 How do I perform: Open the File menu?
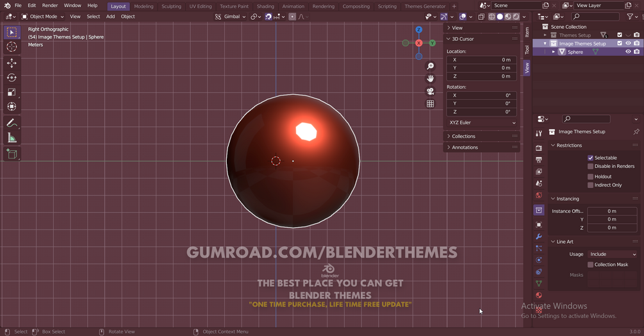pyautogui.click(x=18, y=5)
